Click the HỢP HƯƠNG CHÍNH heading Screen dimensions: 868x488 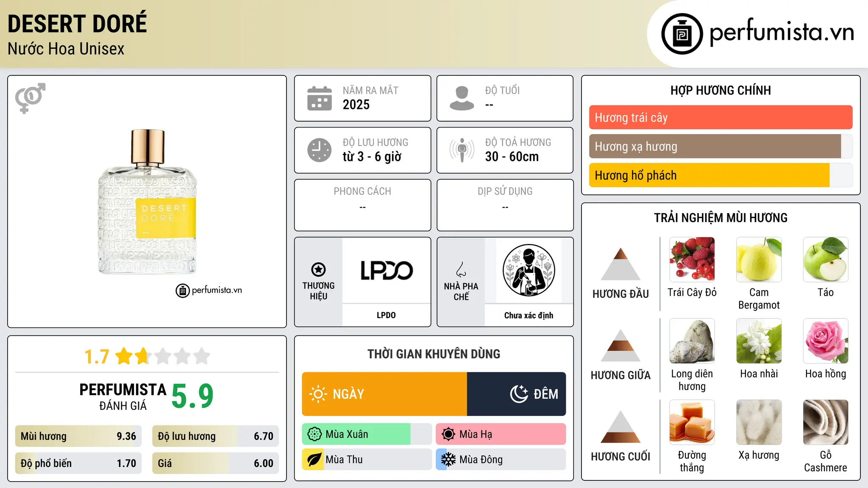click(x=721, y=90)
